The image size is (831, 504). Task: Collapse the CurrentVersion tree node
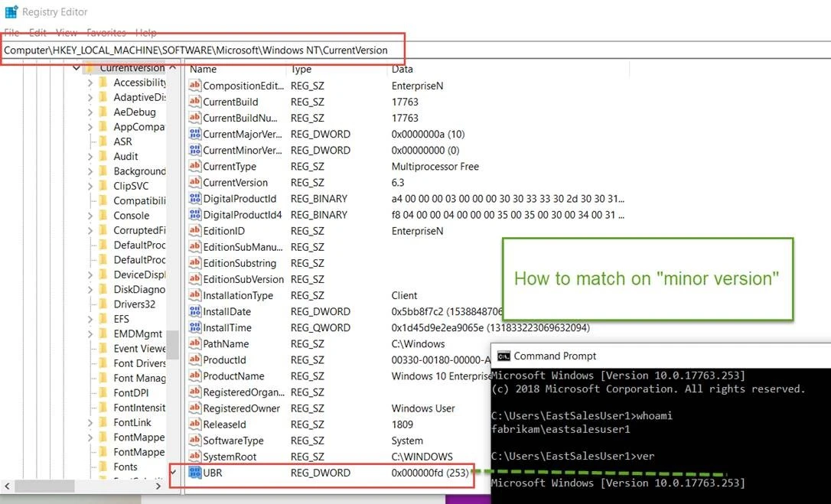[77, 68]
